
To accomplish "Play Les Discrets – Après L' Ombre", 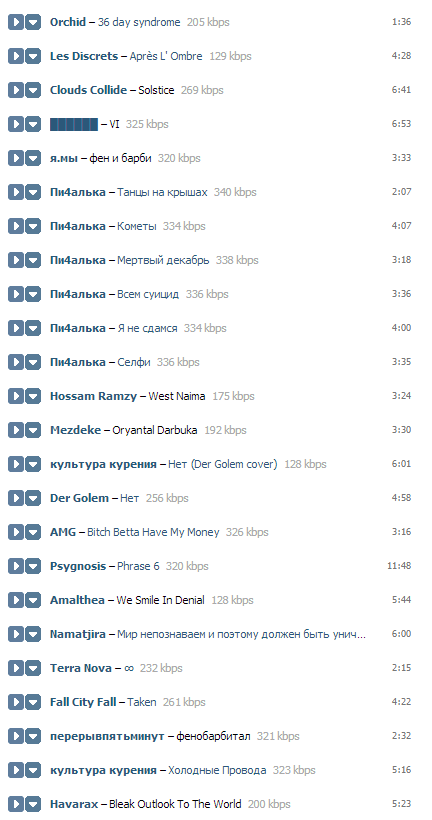I will 16,56.
